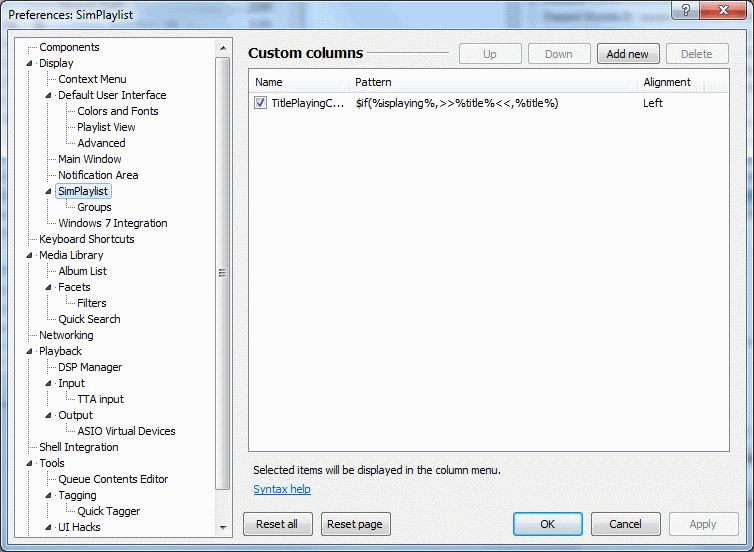Collapse the Playback tree node
Viewport: 754px width, 552px height.
click(29, 351)
